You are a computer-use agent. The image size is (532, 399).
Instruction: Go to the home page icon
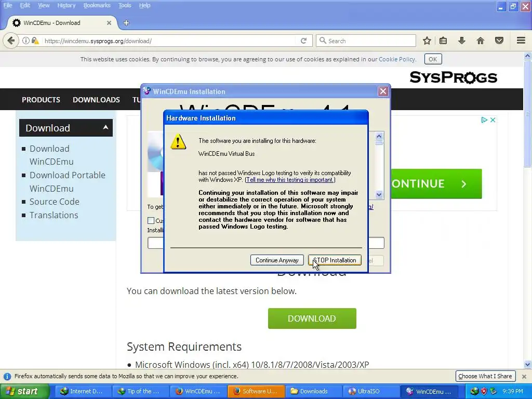click(x=481, y=41)
